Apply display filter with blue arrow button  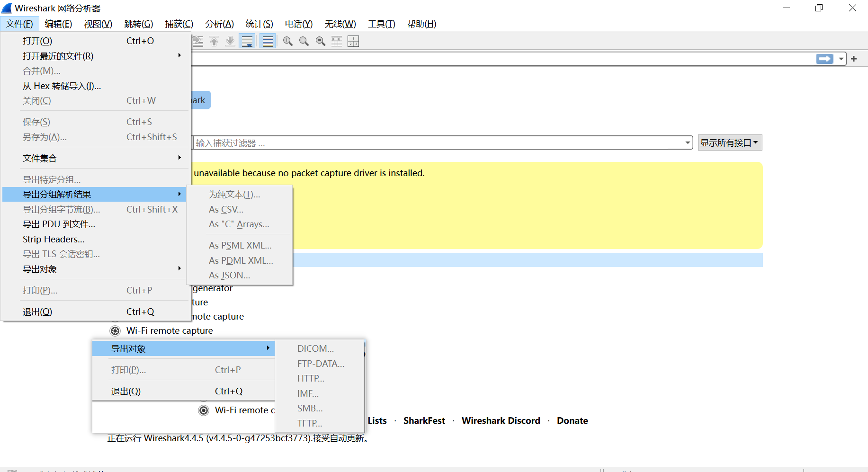tap(825, 59)
